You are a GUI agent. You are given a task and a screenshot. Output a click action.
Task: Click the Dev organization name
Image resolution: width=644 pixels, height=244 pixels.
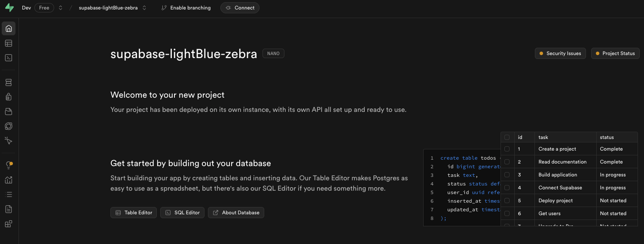27,8
